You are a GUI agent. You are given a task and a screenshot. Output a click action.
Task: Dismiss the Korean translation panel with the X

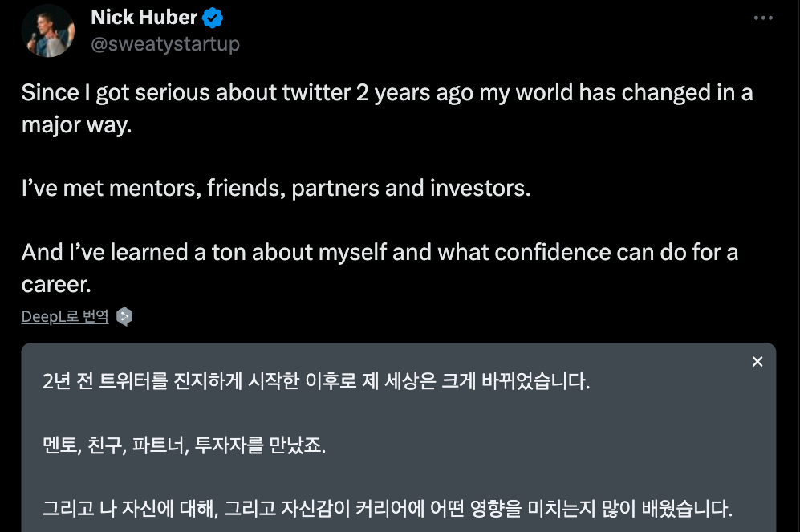click(757, 361)
